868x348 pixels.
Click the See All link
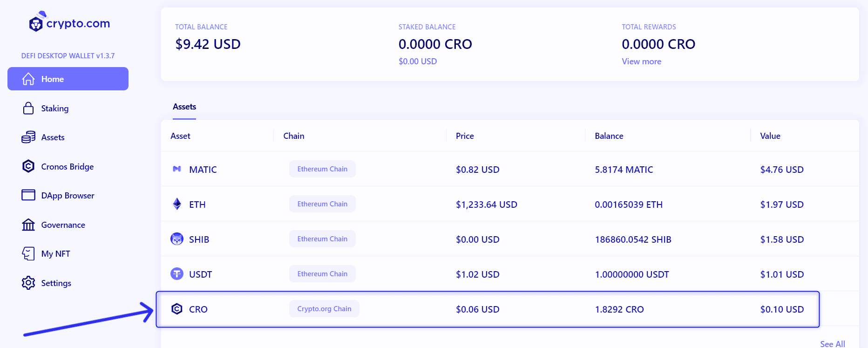point(832,344)
